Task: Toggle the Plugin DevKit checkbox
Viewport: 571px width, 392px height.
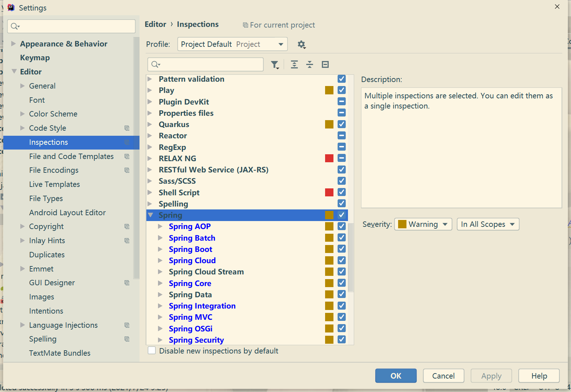Action: coord(341,101)
